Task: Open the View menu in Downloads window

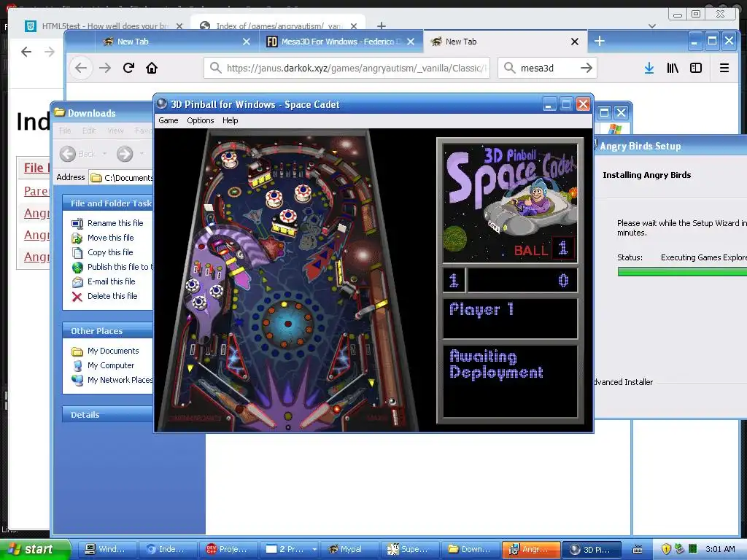Action: pos(115,131)
